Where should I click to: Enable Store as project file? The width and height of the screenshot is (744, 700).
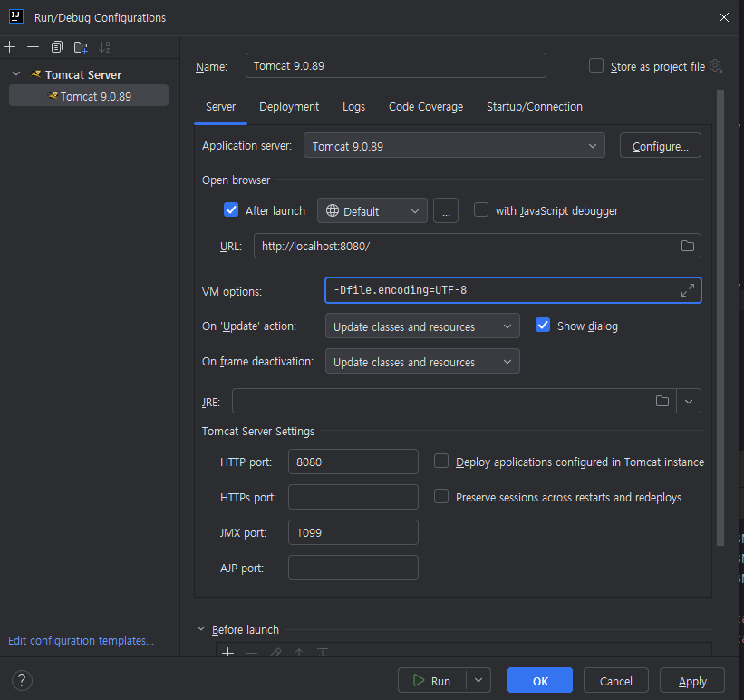click(x=596, y=65)
